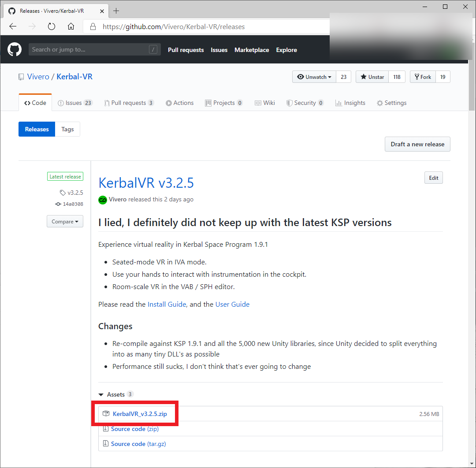The width and height of the screenshot is (476, 468).
Task: Click the repository book icon beside Vivero/Kerbal-VR
Action: [x=21, y=76]
